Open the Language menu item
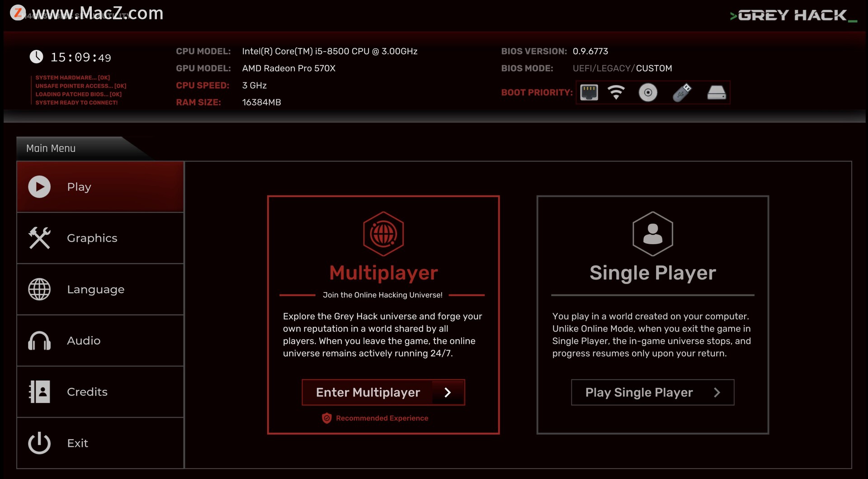The image size is (868, 479). pyautogui.click(x=100, y=289)
